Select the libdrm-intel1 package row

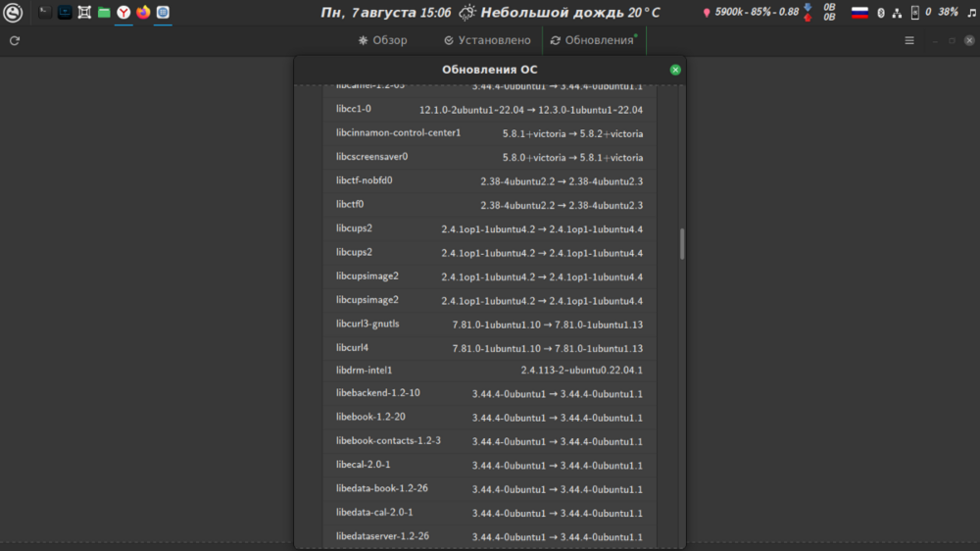[489, 371]
